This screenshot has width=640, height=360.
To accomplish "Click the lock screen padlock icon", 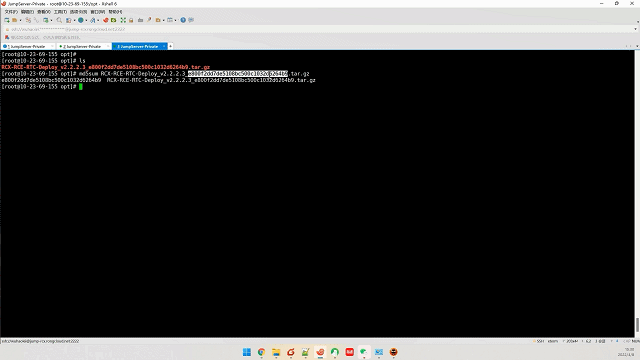I will click(x=131, y=20).
